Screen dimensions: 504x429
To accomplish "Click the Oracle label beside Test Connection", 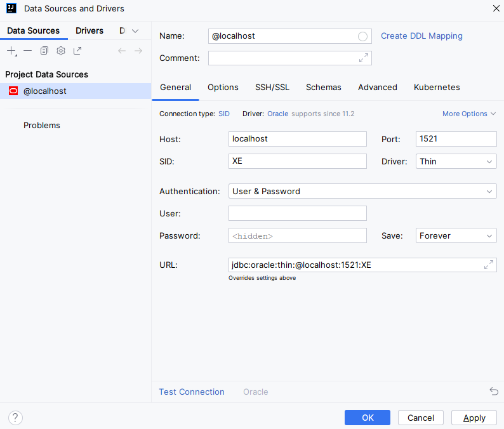I will point(256,392).
